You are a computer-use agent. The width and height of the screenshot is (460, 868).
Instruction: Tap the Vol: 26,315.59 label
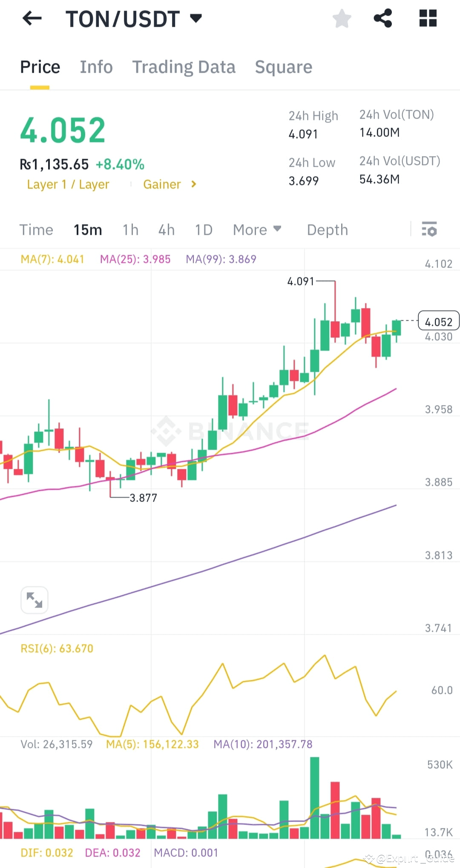coord(57,744)
